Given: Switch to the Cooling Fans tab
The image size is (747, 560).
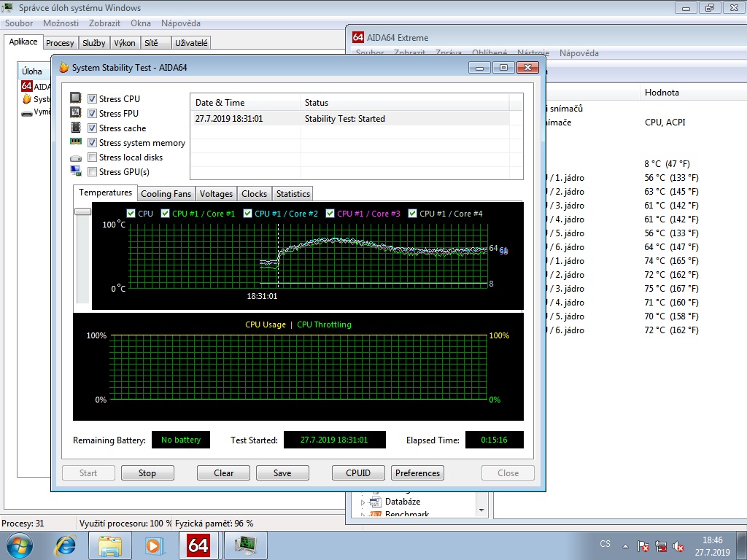Looking at the screenshot, I should (x=166, y=194).
